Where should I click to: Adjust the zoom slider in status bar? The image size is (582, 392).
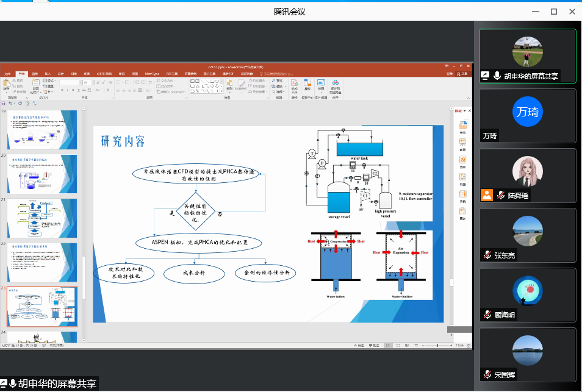pos(438,346)
